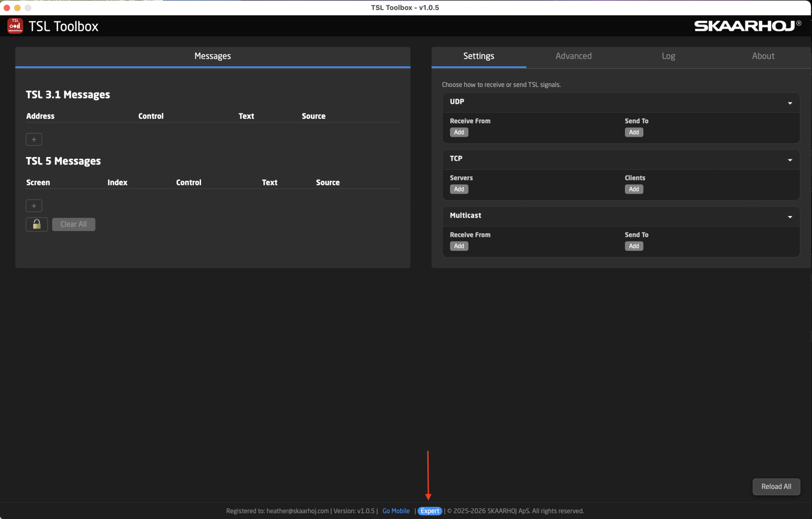Image resolution: width=812 pixels, height=519 pixels.
Task: Click the UDP section header
Action: [621, 102]
